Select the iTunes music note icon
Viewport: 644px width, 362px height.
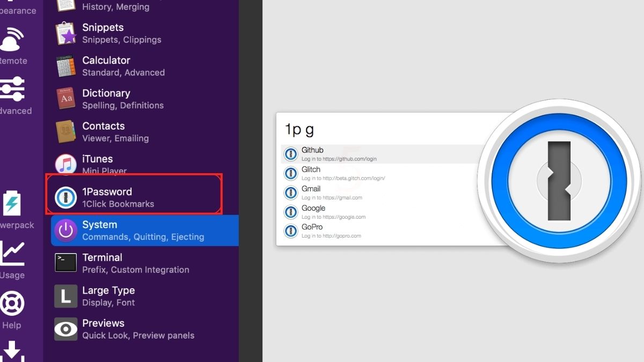66,164
